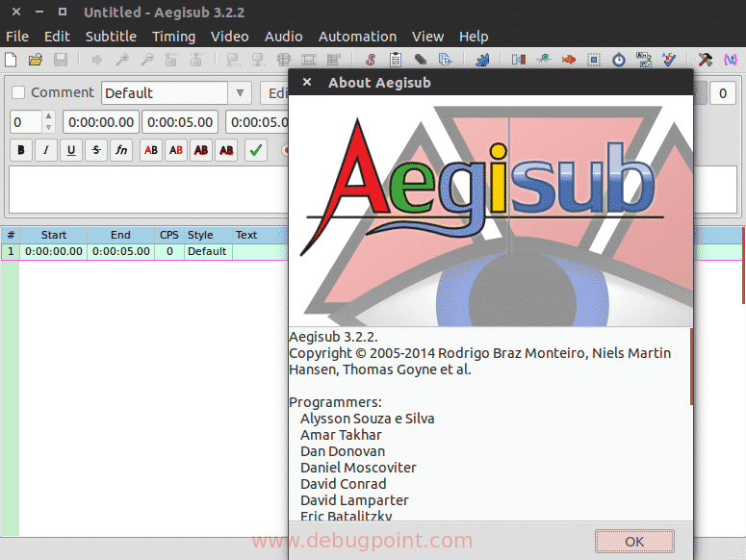This screenshot has width=746, height=560.
Task: Toggle Italic formatting button
Action: (x=46, y=150)
